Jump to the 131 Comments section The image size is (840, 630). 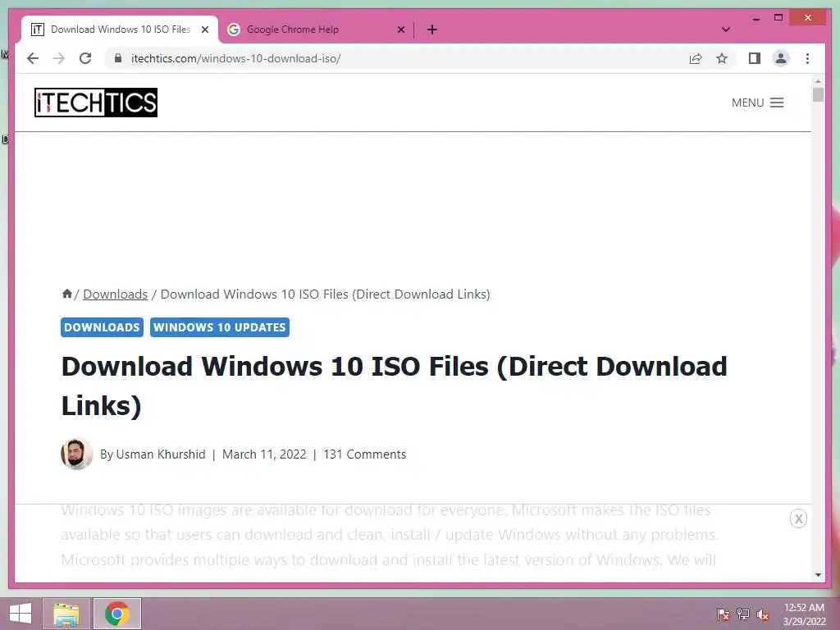click(365, 454)
